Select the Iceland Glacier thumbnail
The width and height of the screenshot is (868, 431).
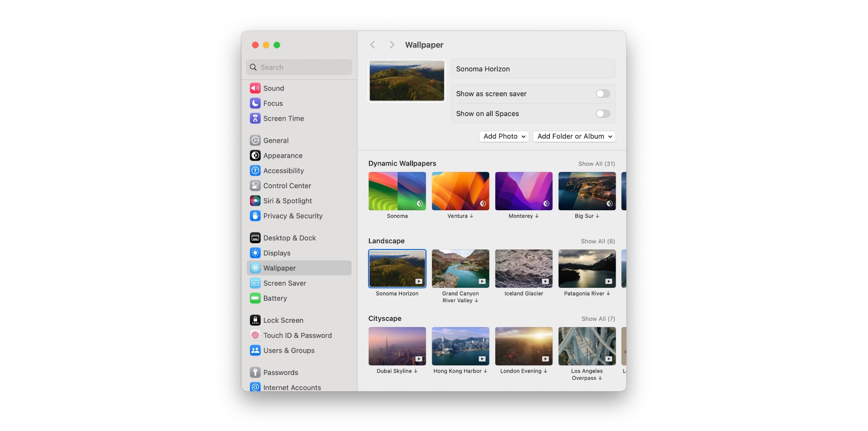tap(524, 269)
